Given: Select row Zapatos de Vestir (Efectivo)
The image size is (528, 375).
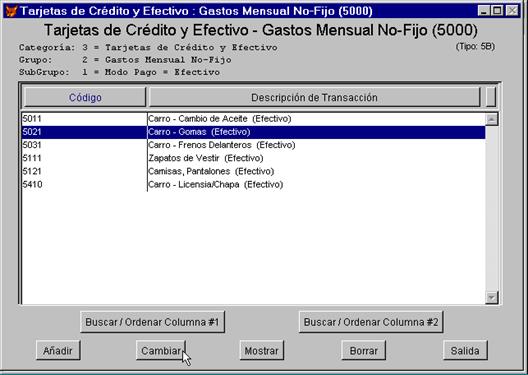Looking at the screenshot, I should click(253, 158).
